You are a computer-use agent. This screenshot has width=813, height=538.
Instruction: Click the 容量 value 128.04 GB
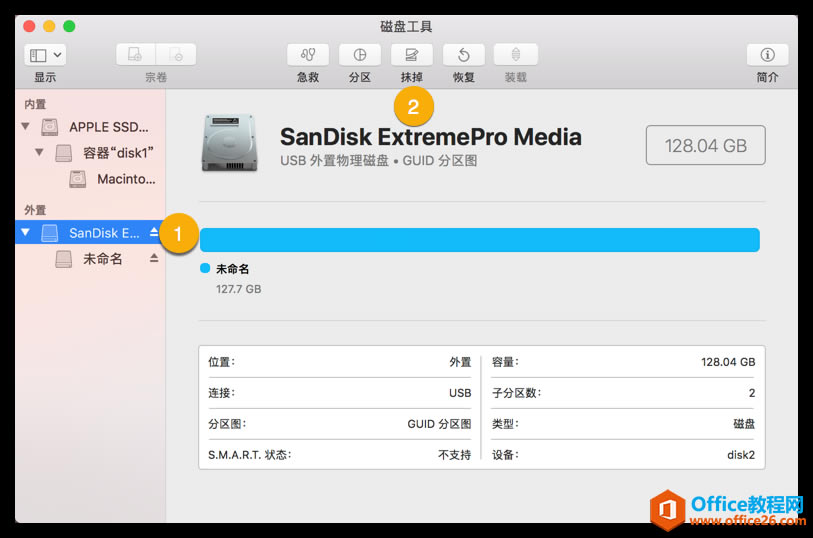tap(728, 362)
